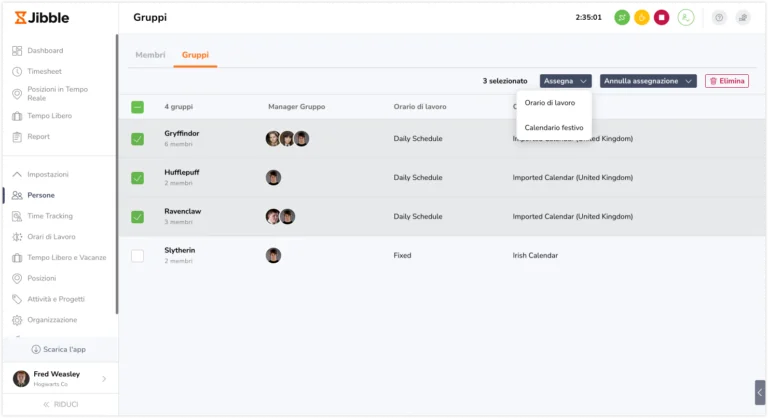
Task: Open Posizioni settings
Action: coord(42,278)
